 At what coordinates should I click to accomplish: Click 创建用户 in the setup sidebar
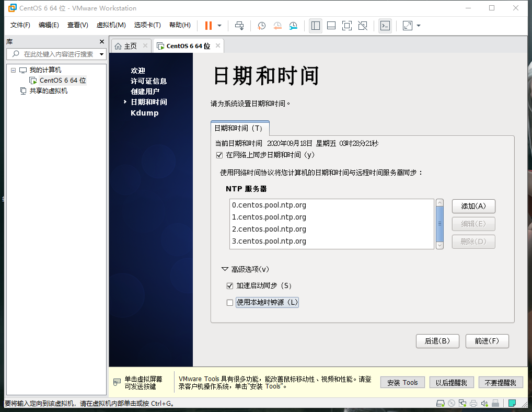145,91
